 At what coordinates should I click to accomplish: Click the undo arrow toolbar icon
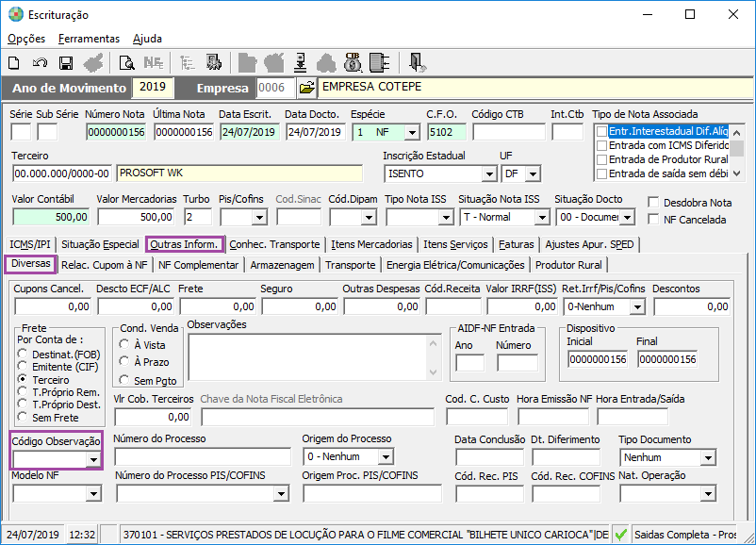coord(40,63)
